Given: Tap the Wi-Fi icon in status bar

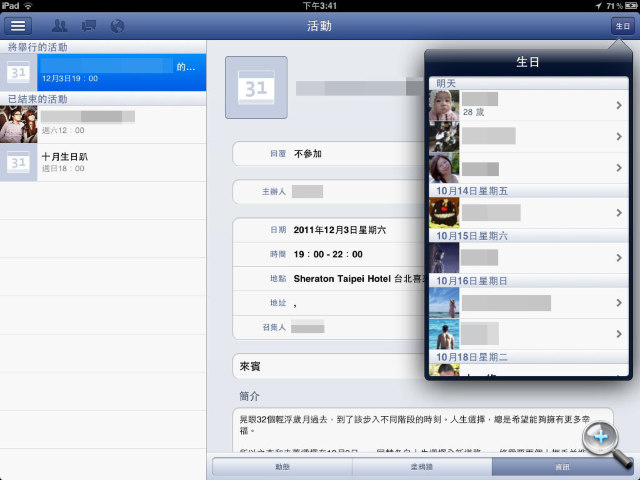Looking at the screenshot, I should click(28, 6).
